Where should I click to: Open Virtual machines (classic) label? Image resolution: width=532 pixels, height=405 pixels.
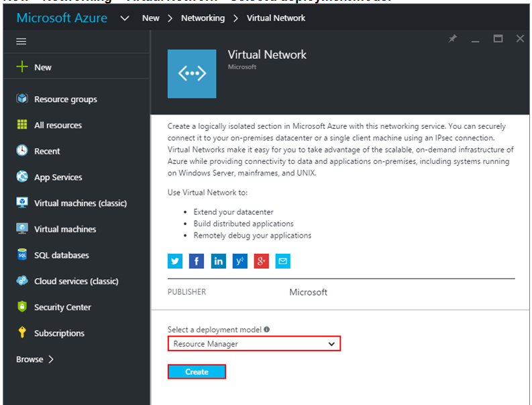(x=81, y=204)
